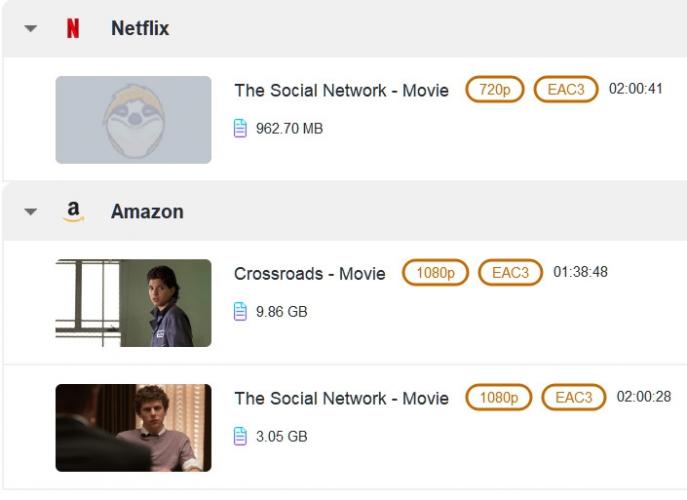This screenshot has width=687, height=500.
Task: Click the 720p resolution badge
Action: coord(495,90)
